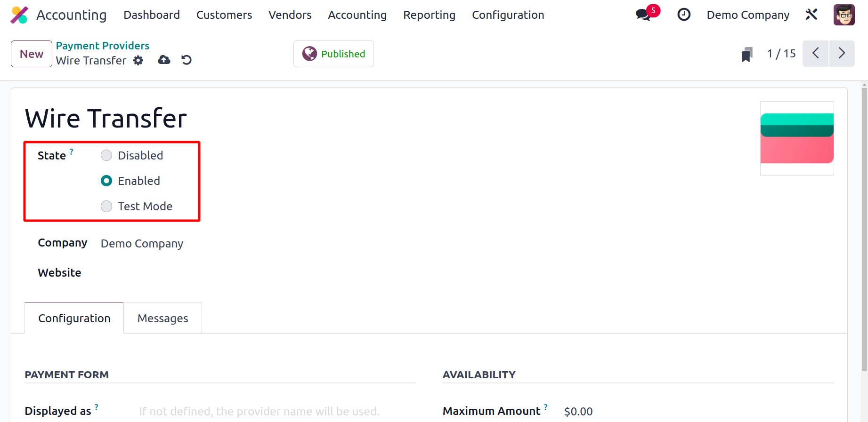Open the Reporting menu
Screen dimensions: 868x422
tap(429, 15)
